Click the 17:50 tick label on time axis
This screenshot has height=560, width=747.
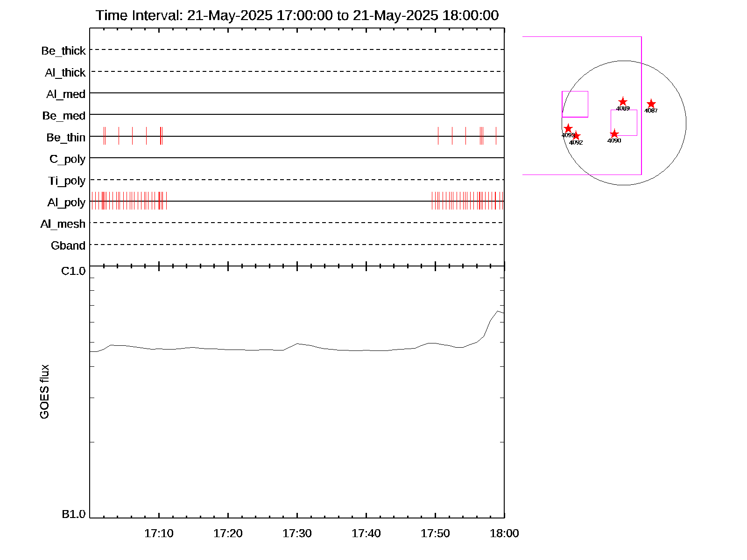click(435, 533)
